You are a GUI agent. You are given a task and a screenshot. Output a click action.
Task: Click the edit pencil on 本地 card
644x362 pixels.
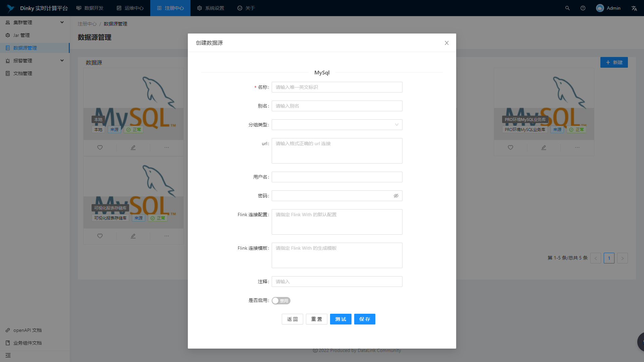pos(133,147)
